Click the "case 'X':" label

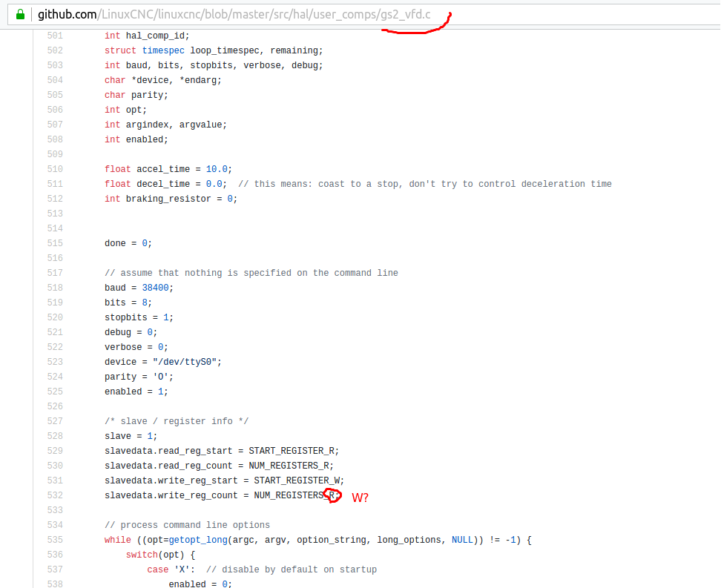pyautogui.click(x=171, y=569)
